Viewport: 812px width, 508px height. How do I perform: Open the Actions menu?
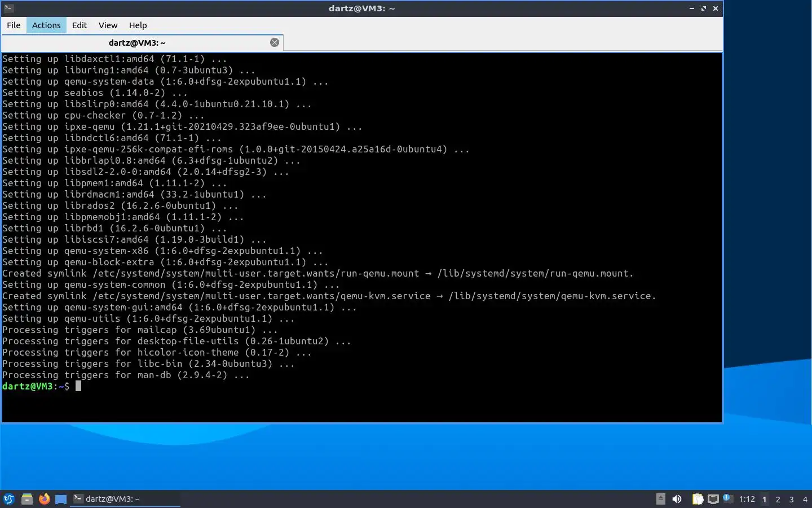[x=46, y=25]
